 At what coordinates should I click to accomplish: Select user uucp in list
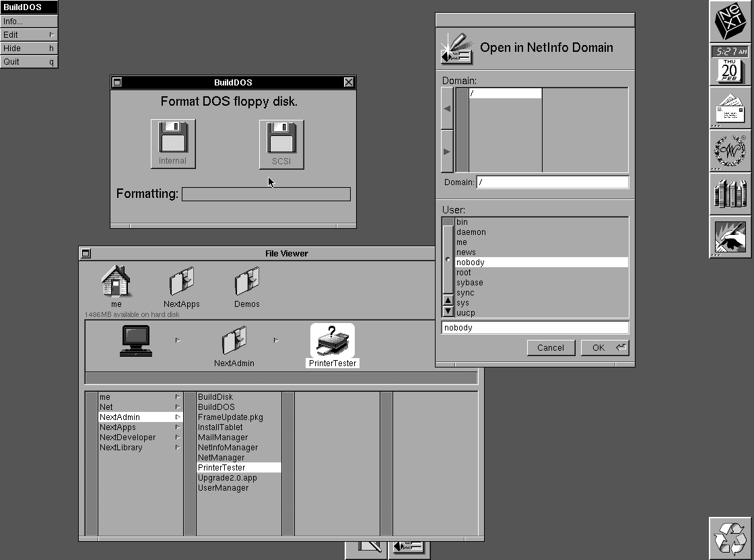click(x=541, y=313)
